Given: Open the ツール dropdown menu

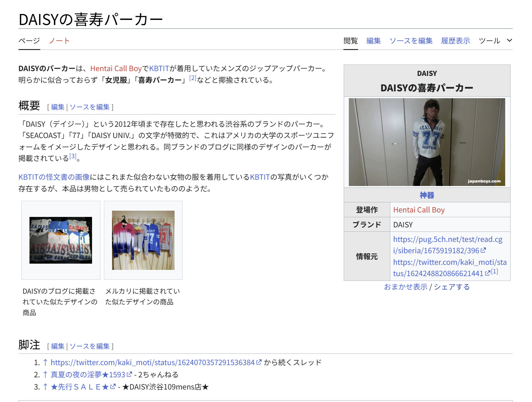Looking at the screenshot, I should pos(495,41).
